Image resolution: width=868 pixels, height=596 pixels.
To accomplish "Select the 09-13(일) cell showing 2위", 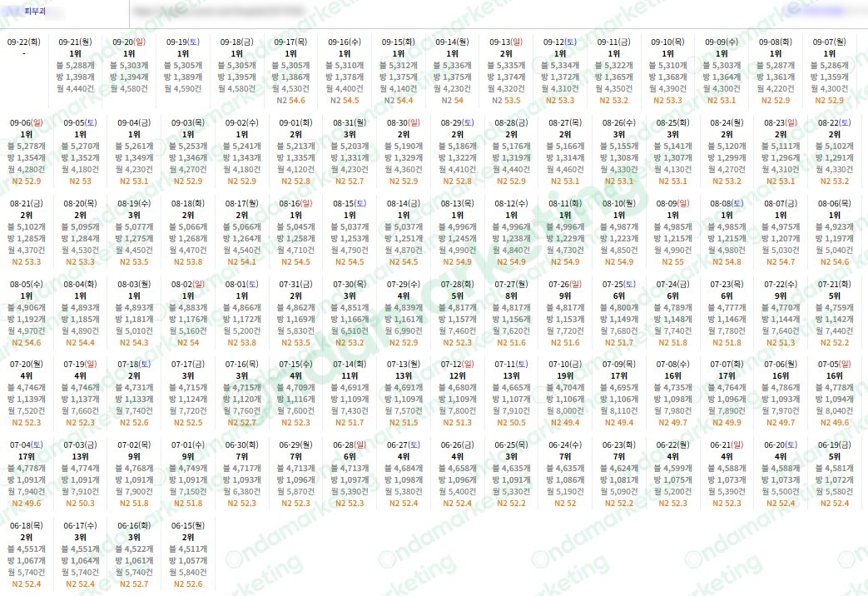I will [x=506, y=54].
